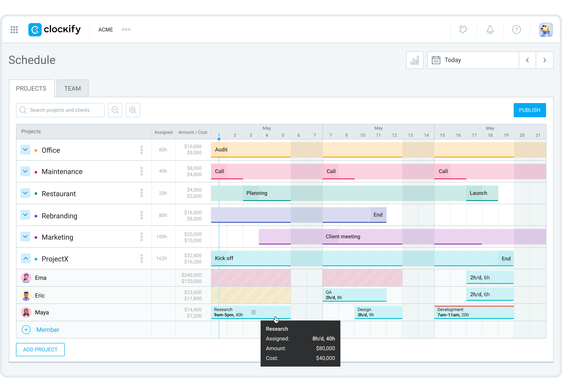The image size is (562, 392).
Task: Open the apps grid icon
Action: pos(14,29)
